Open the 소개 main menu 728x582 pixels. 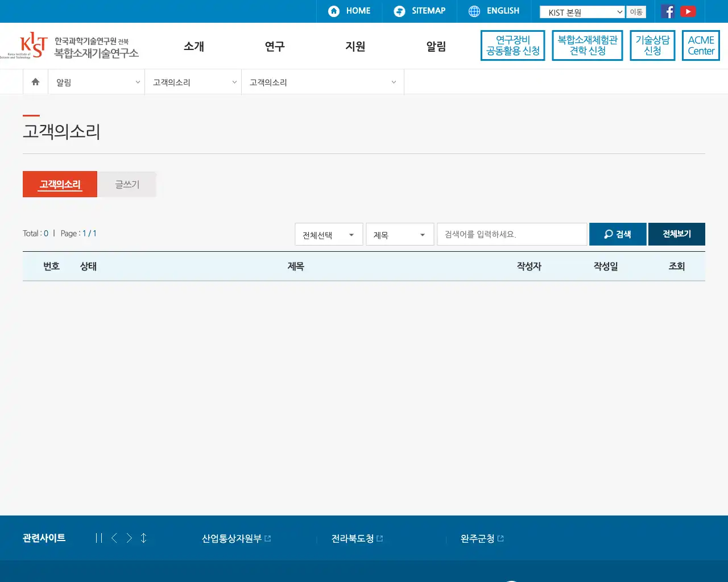click(x=194, y=47)
